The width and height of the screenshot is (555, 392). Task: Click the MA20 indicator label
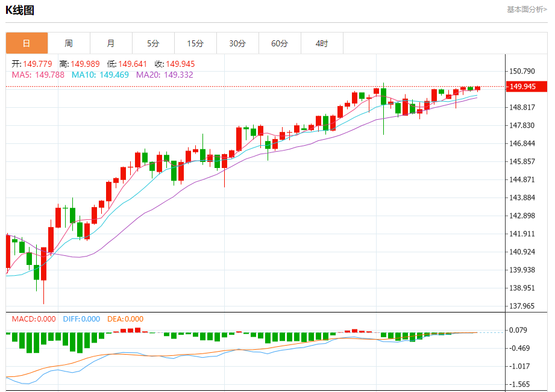click(x=165, y=75)
